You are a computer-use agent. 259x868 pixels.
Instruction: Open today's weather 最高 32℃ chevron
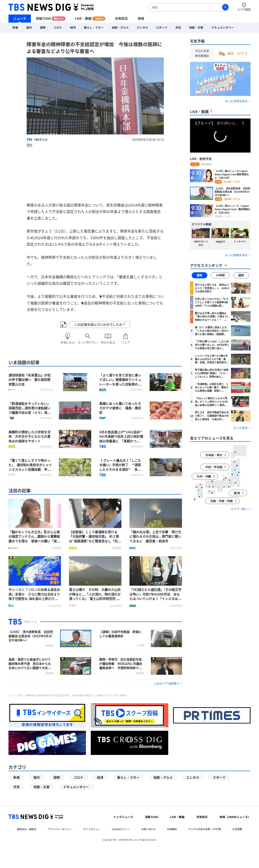246,53
